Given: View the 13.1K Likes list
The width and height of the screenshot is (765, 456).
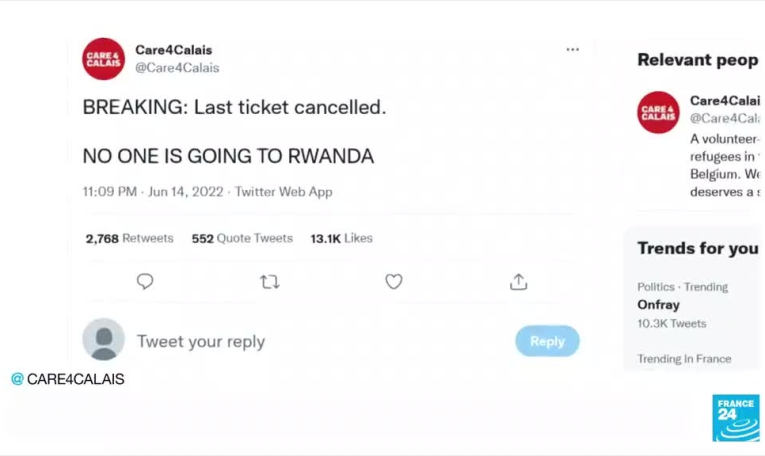Looking at the screenshot, I should (x=341, y=239).
